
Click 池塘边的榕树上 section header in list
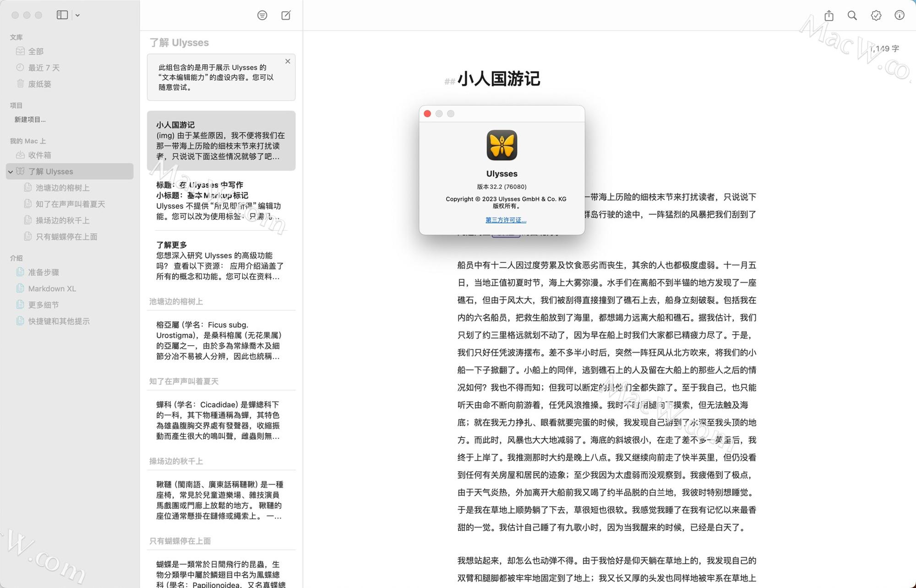pyautogui.click(x=176, y=301)
